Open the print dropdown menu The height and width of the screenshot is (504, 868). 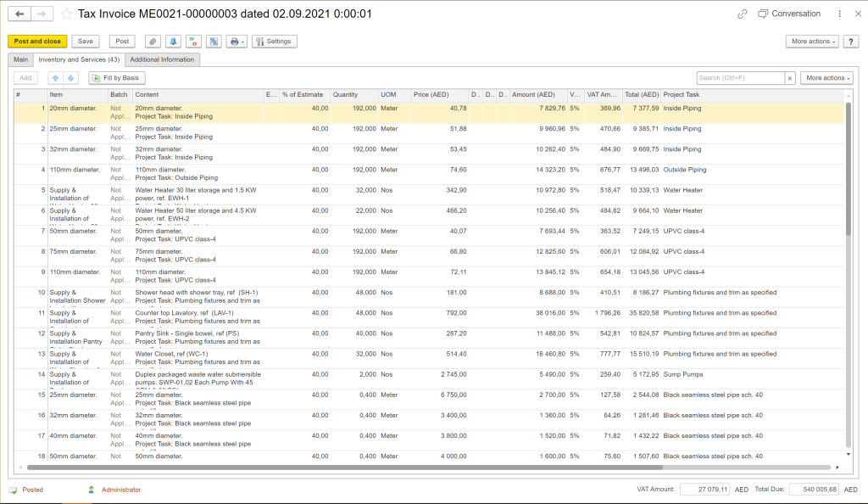tap(236, 42)
